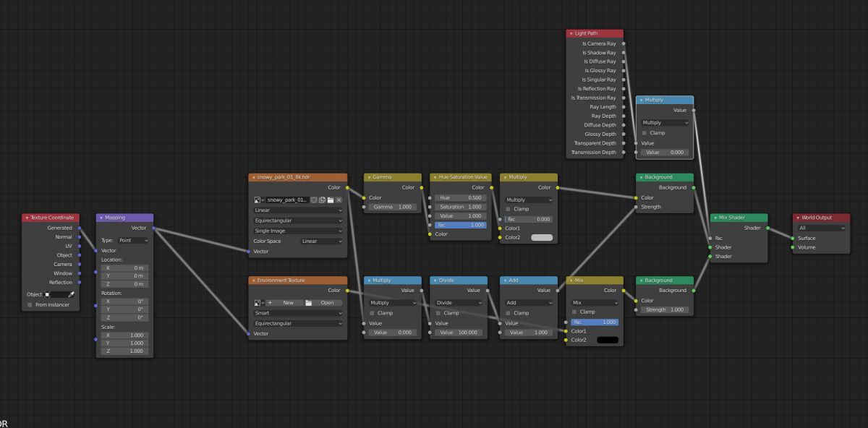Open Mix blend type dropdown
This screenshot has width=868, height=428.
595,303
